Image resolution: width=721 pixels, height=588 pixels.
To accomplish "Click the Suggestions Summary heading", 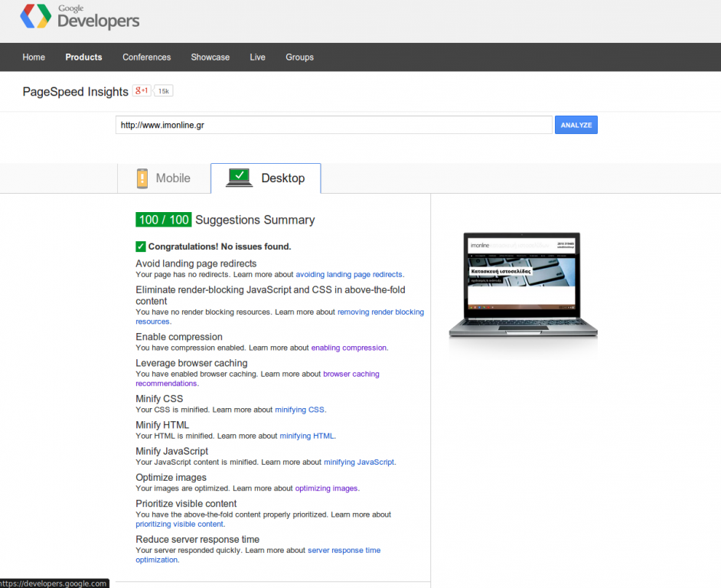I will pyautogui.click(x=255, y=220).
